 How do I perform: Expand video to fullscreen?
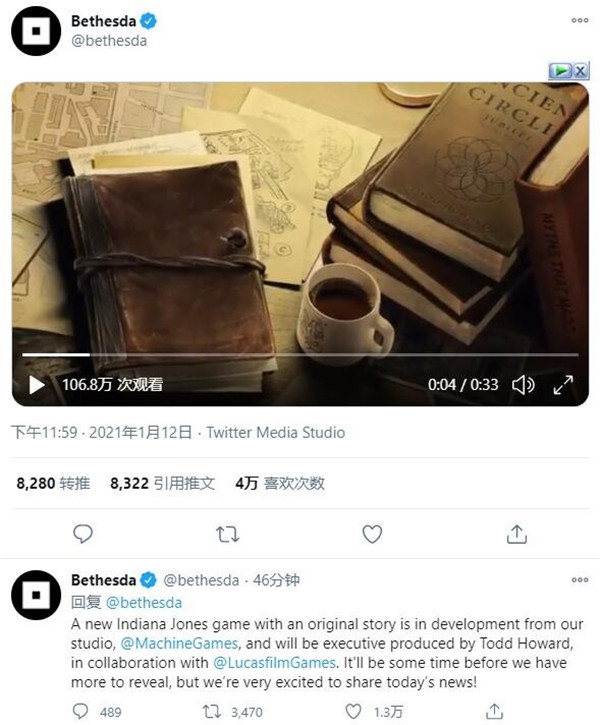(563, 385)
